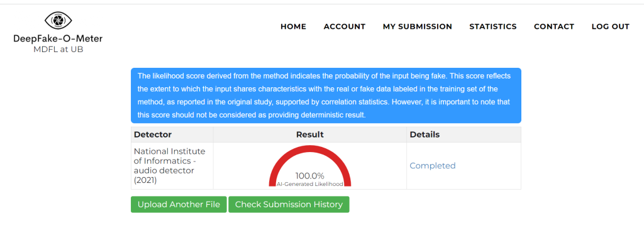Image resolution: width=644 pixels, height=250 pixels.
Task: Open MY SUBMISSION in the navigation
Action: coord(418,26)
